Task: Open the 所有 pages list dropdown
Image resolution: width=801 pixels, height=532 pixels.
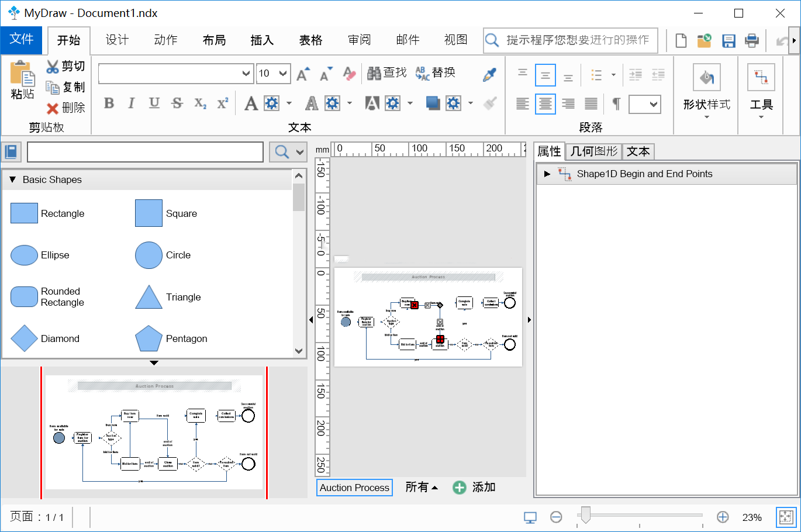Action: [x=422, y=487]
